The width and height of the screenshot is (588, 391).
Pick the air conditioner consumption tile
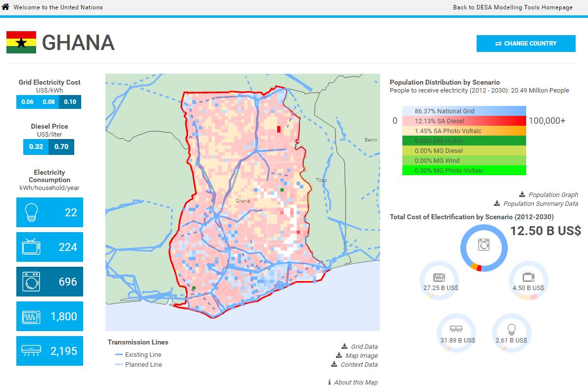click(x=49, y=351)
